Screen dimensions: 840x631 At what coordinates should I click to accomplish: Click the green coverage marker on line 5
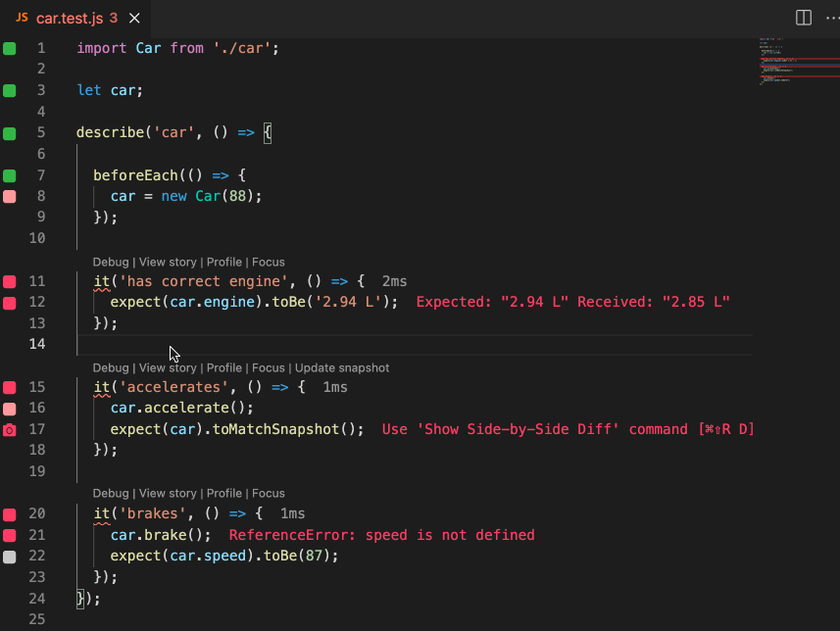click(9, 132)
